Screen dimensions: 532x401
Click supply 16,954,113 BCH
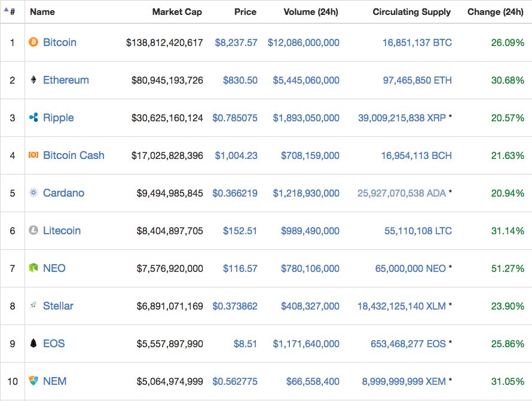tap(416, 156)
